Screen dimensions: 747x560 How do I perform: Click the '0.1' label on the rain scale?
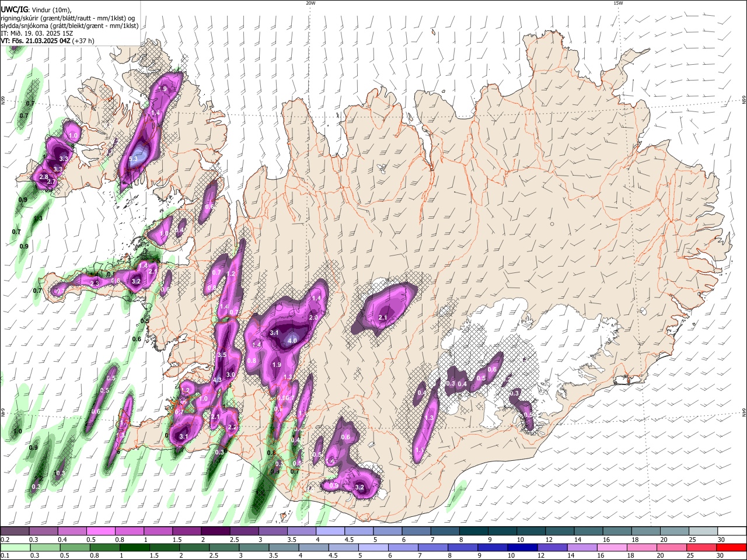click(x=5, y=556)
